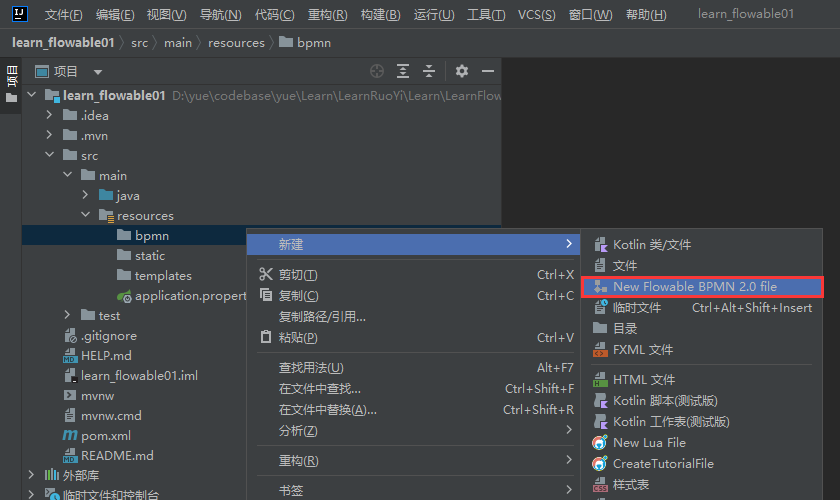Select the mvnw.cmd file
This screenshot has width=840, height=500.
click(x=111, y=416)
